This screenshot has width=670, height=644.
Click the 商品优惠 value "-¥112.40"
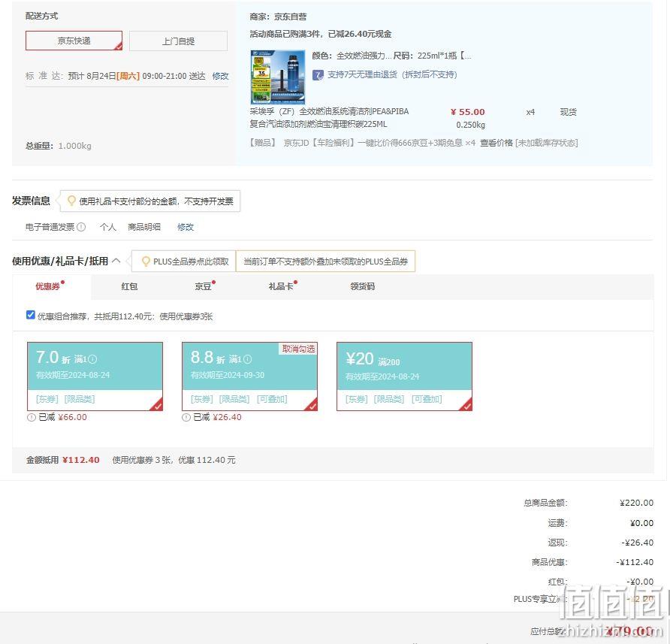tap(635, 562)
